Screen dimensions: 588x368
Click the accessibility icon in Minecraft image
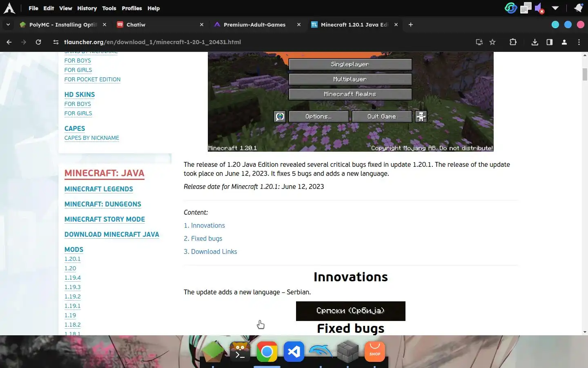click(421, 117)
